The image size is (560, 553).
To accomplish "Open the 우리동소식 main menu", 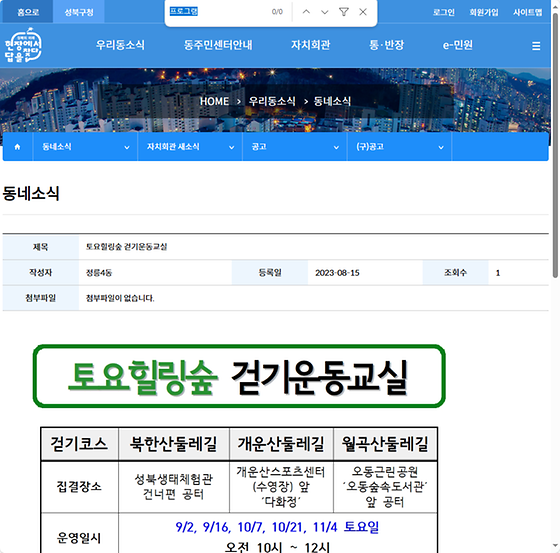I will click(x=120, y=45).
